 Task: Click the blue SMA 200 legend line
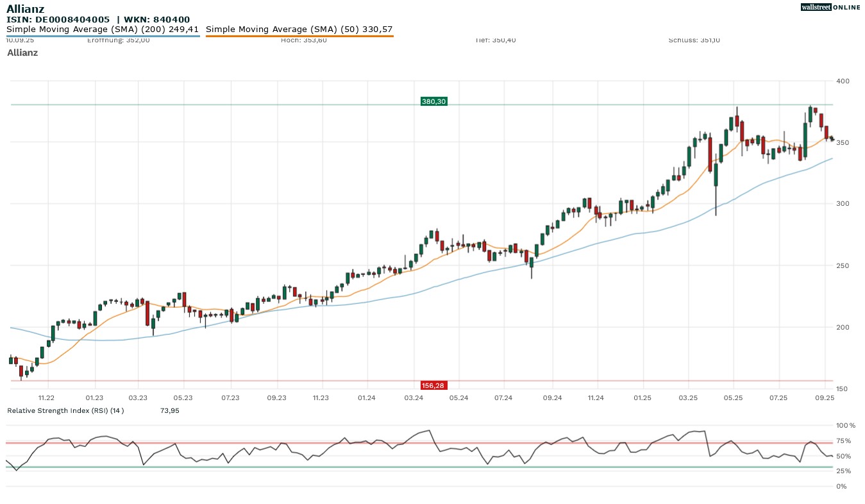(103, 36)
